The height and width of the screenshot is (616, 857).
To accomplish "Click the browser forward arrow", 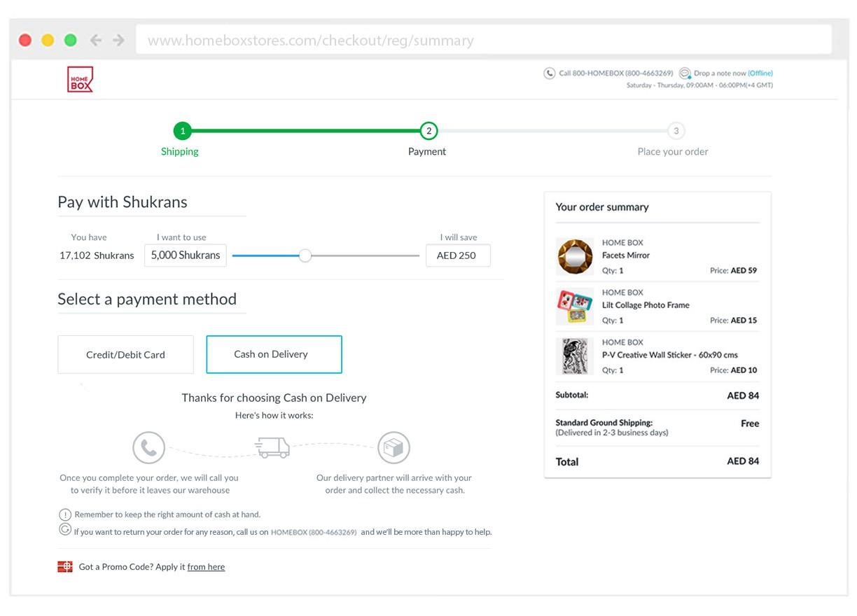I will click(118, 40).
